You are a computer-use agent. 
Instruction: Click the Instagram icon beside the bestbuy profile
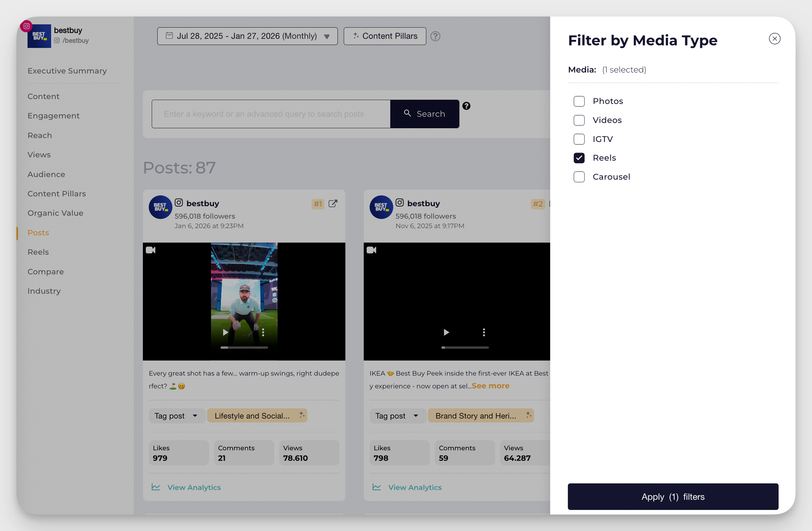[x=26, y=26]
